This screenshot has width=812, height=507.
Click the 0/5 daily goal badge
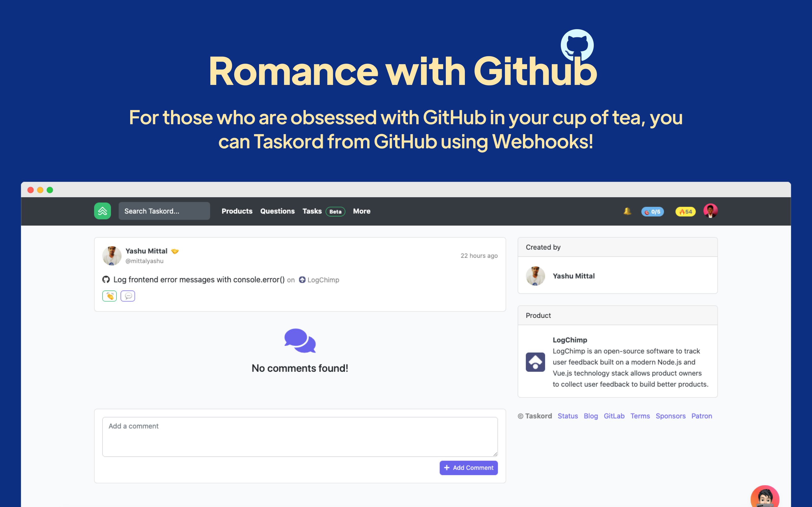[x=652, y=212]
